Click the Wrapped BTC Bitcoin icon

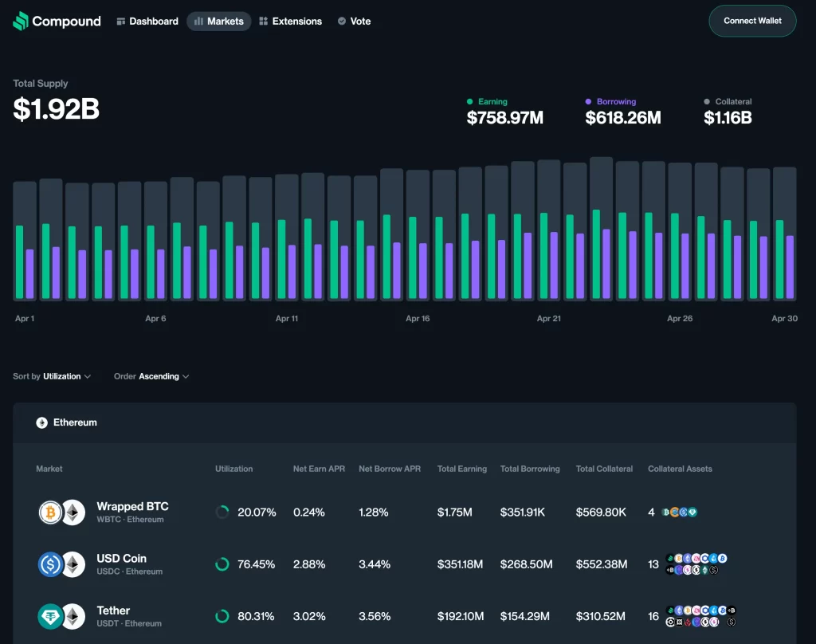(50, 512)
